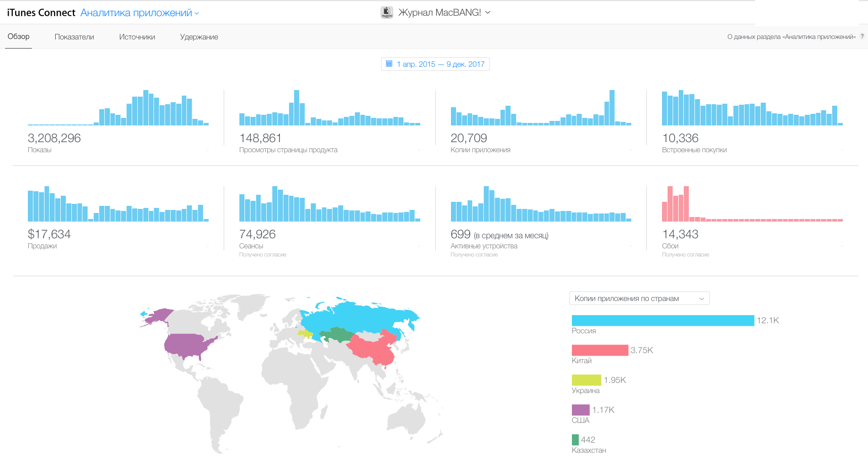
Task: Click the iTunes Connect title
Action: tap(41, 13)
